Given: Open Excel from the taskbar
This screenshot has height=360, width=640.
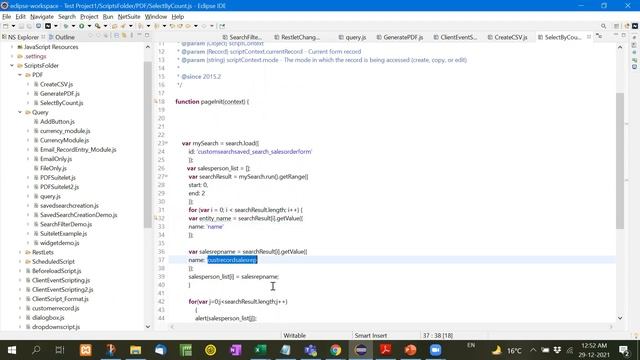Looking at the screenshot, I should [260, 350].
